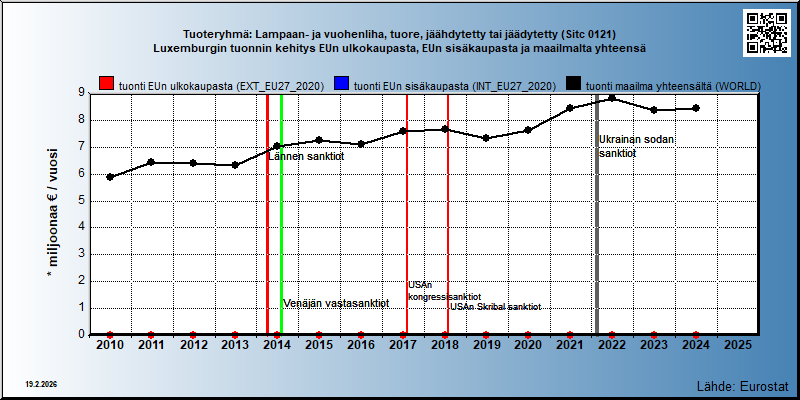Click the black 2011 data point
This screenshot has width=800, height=400.
[151, 162]
